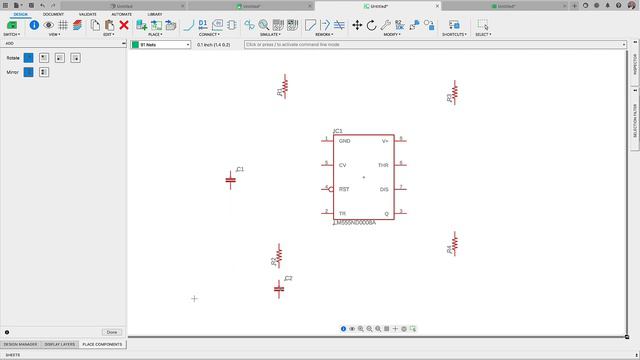Collapse the ADD panel header
640x360 pixels.
[123, 43]
